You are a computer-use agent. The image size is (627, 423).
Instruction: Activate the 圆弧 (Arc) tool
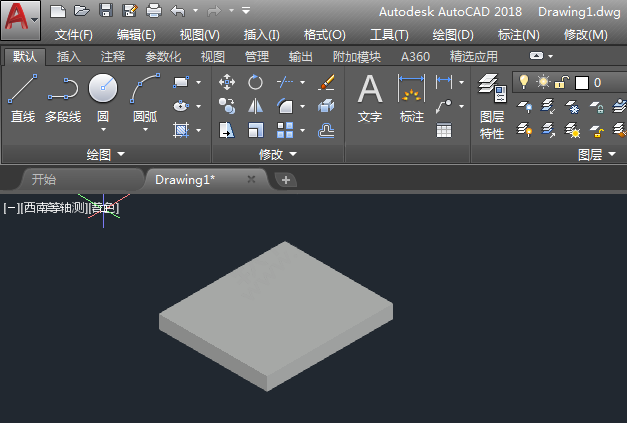pyautogui.click(x=145, y=90)
